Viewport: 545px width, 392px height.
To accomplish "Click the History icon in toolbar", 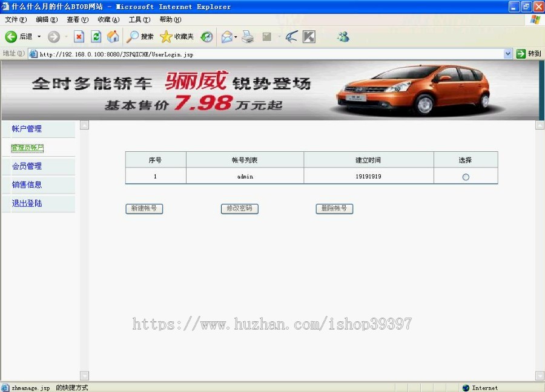I will coord(207,36).
